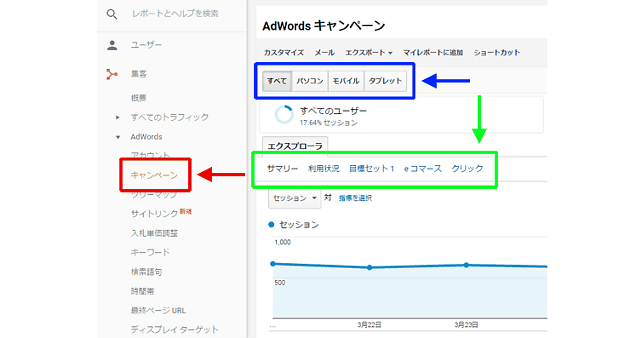This screenshot has width=644, height=338.
Task: Click ショートカット in the toolbar
Action: (x=497, y=53)
